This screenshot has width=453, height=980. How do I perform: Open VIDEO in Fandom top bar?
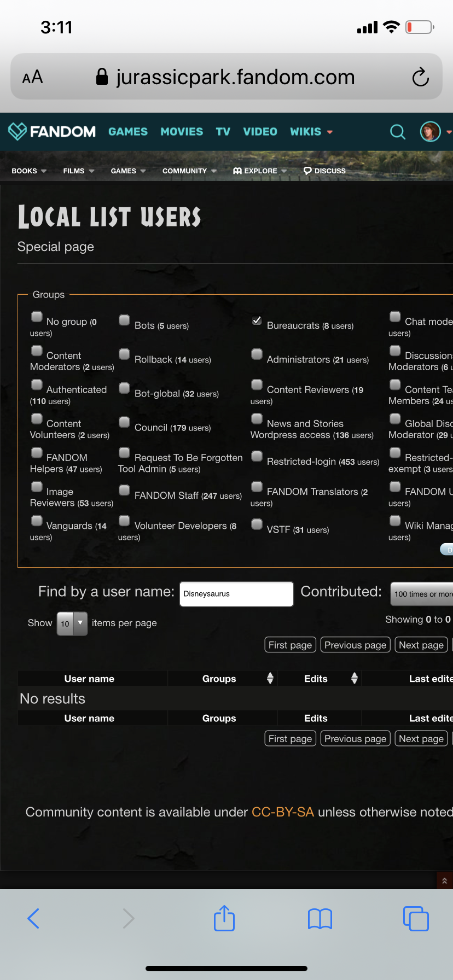pos(260,132)
